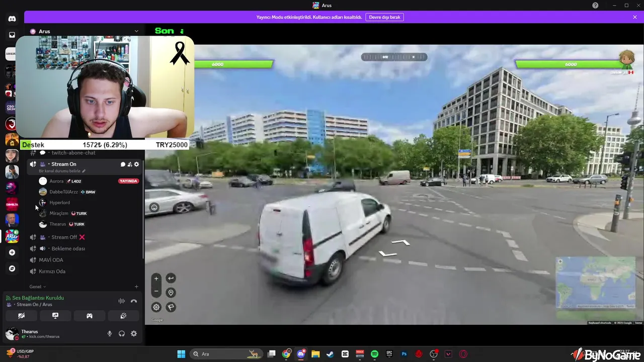The width and height of the screenshot is (644, 362).
Task: Zoom out the street view
Action: click(156, 291)
